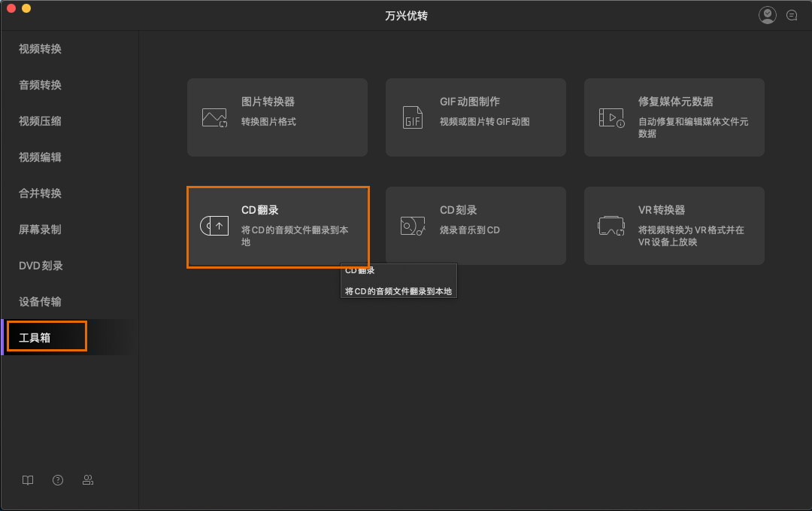Screen dimensions: 812x511
Task: Open the feedback message icon at top right
Action: click(792, 14)
